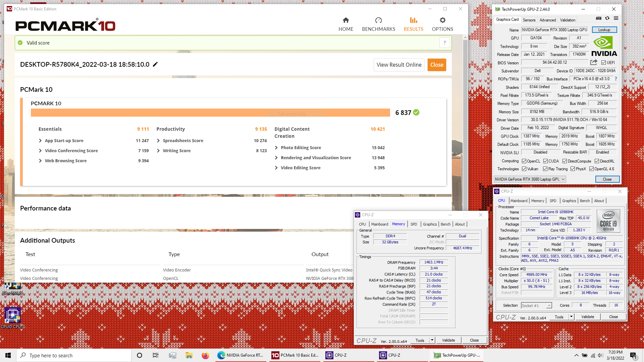Click View Result Online button
This screenshot has width=644, height=362.
click(x=399, y=65)
